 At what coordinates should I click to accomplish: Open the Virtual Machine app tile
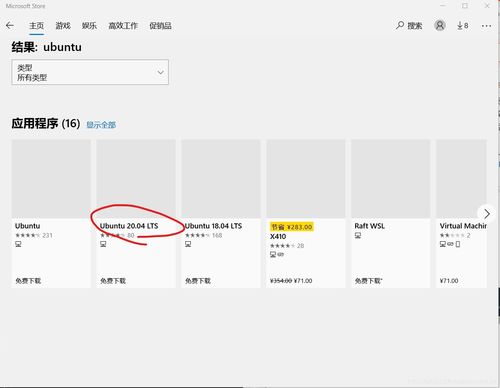(x=461, y=213)
